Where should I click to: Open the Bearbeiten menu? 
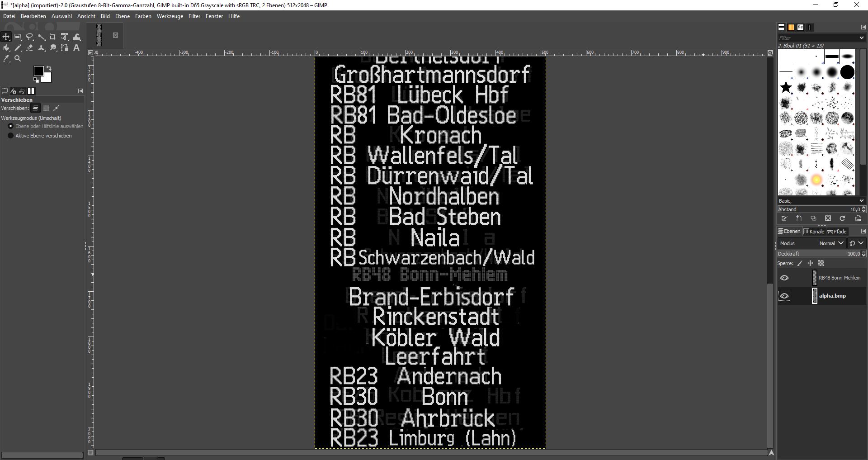(33, 16)
